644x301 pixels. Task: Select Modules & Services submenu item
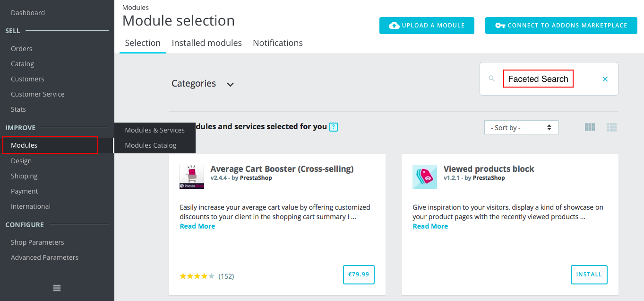155,130
